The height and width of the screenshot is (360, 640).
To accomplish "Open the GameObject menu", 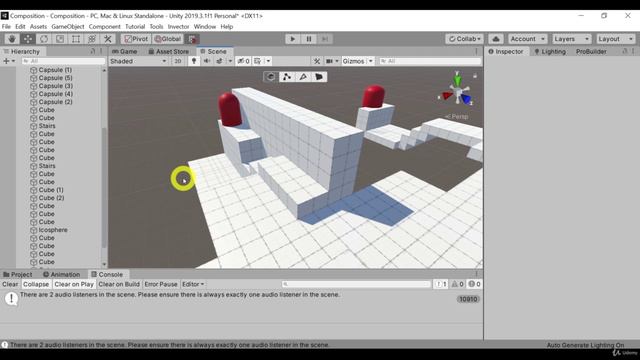I will tap(68, 27).
